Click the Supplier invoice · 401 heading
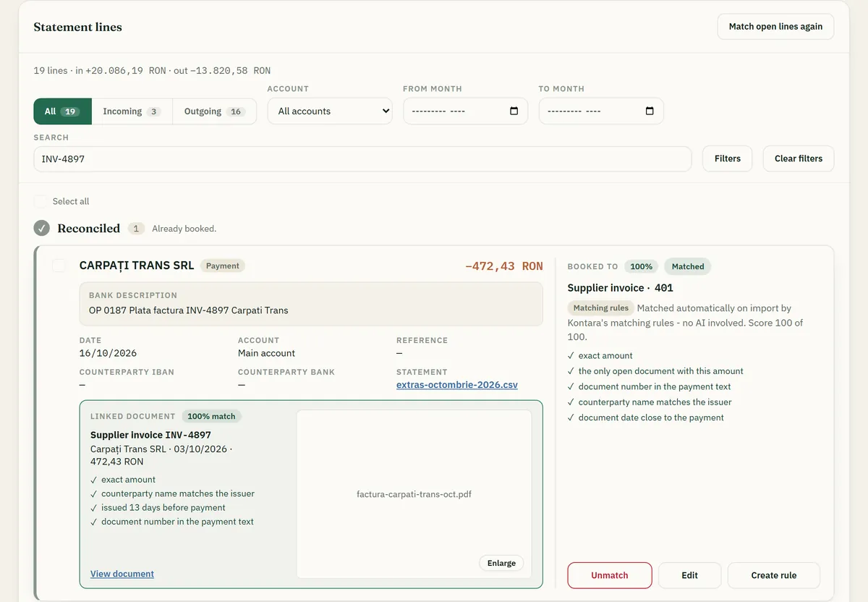Viewport: 868px width, 602px height. pyautogui.click(x=621, y=288)
